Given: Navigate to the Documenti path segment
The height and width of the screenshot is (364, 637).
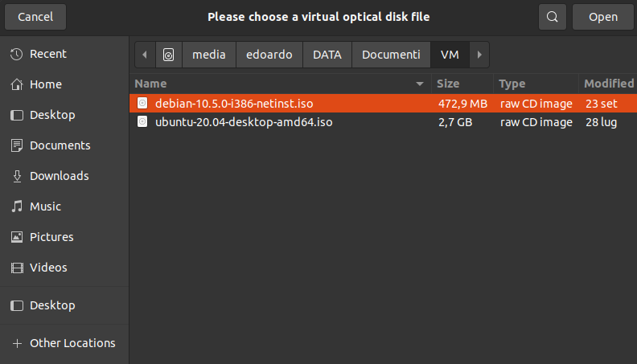Looking at the screenshot, I should click(391, 55).
